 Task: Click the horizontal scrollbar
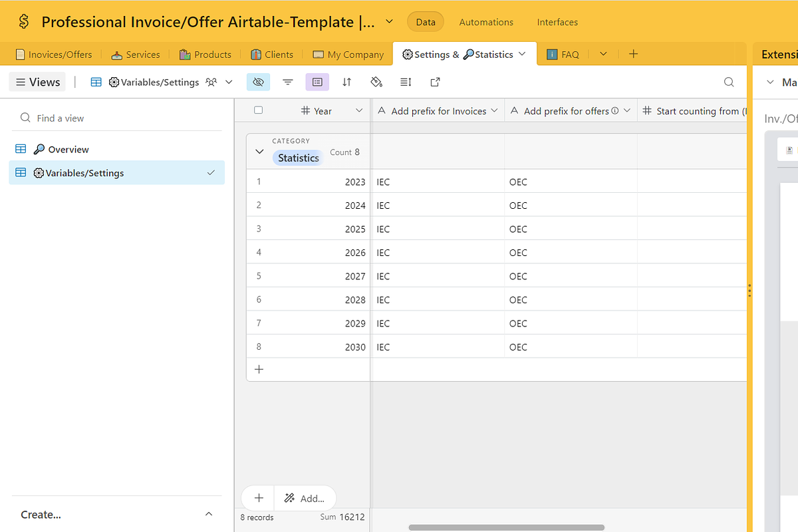pos(506,527)
